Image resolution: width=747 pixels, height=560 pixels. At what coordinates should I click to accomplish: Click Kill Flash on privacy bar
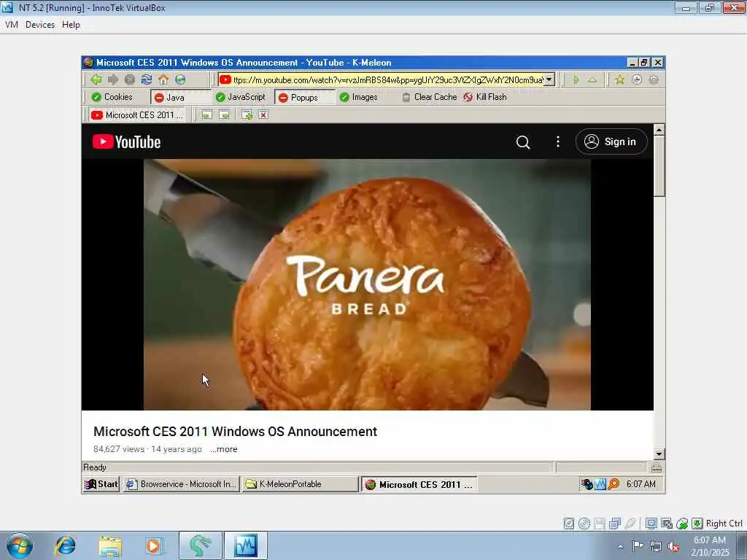coord(485,97)
